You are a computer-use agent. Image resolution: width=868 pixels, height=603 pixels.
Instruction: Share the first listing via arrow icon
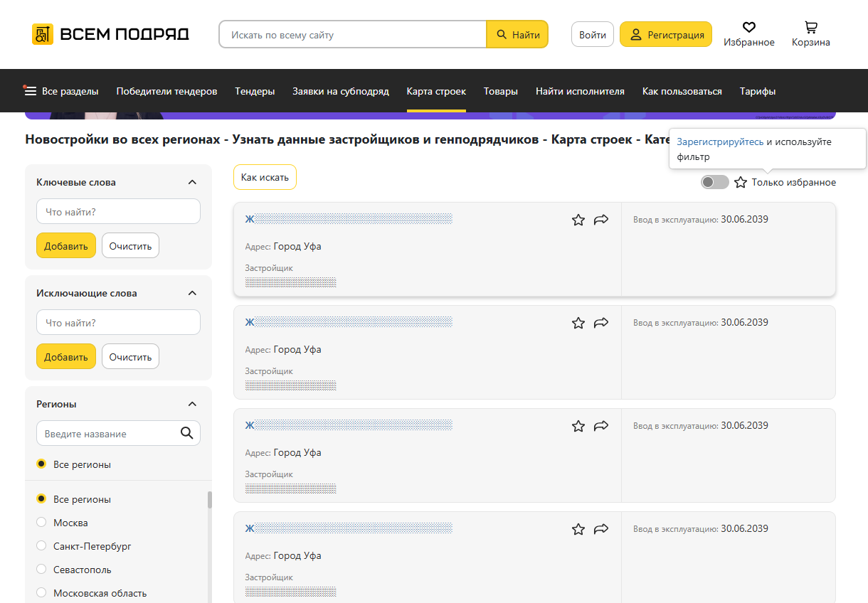(x=601, y=220)
